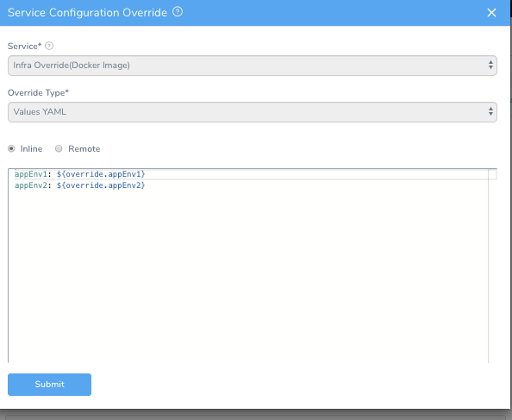The width and height of the screenshot is (512, 420).
Task: Open help icon beside dialog title
Action: point(178,12)
